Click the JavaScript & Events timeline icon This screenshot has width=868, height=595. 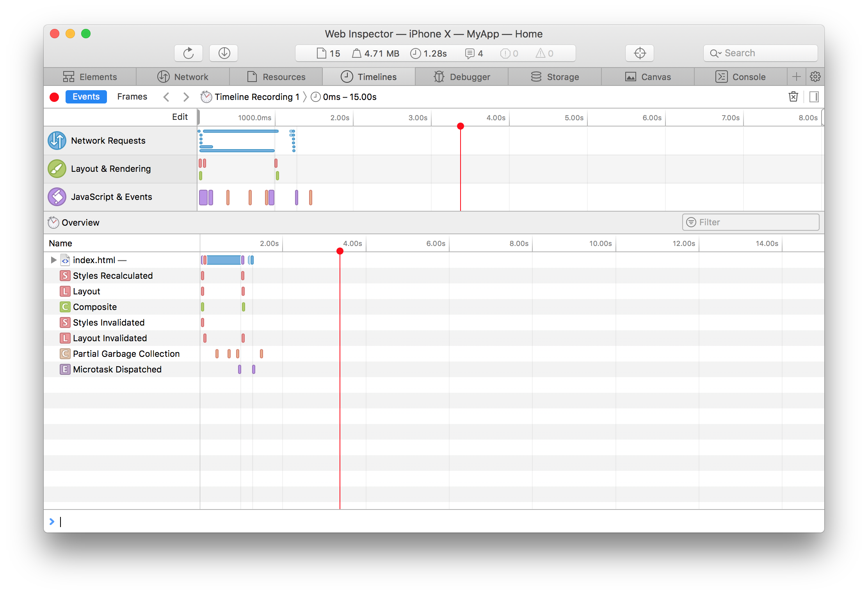(x=57, y=196)
